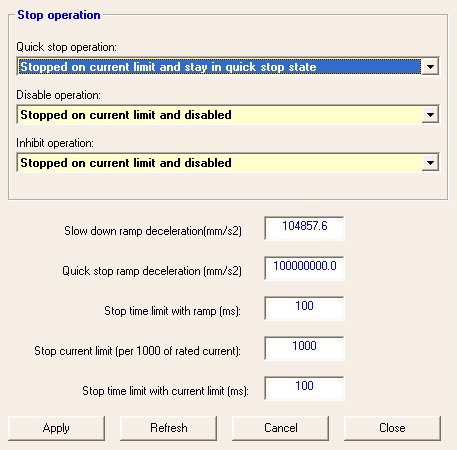Select the Stop time limit with ramp field
457x450 pixels.
(x=304, y=308)
